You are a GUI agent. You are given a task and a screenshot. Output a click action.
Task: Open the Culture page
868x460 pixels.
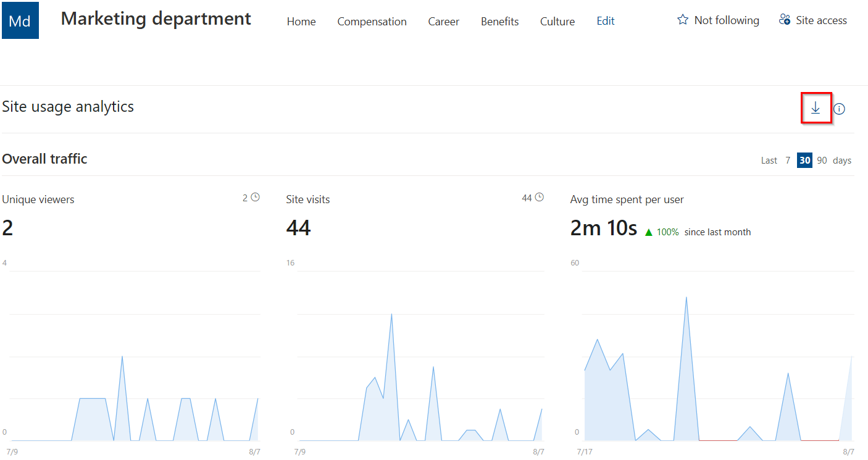(557, 21)
